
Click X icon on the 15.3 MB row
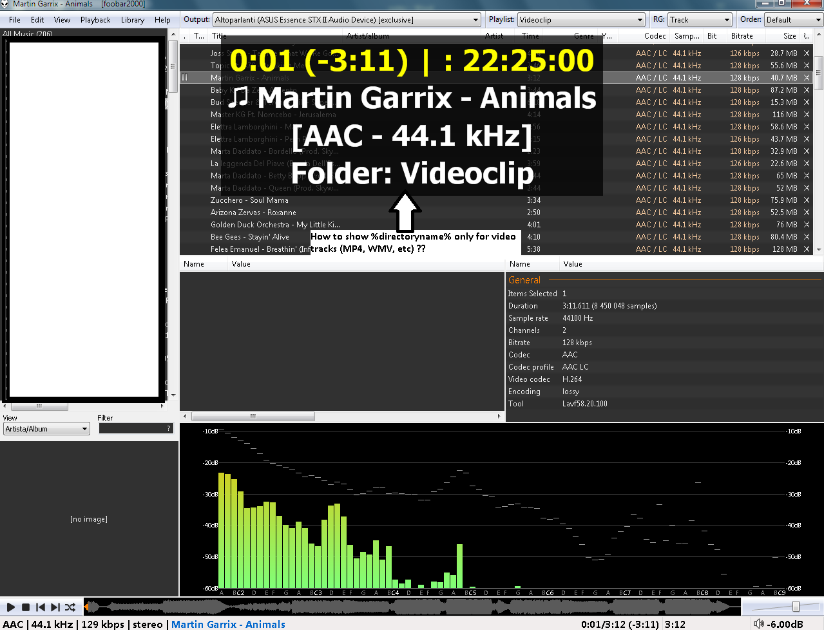807,102
